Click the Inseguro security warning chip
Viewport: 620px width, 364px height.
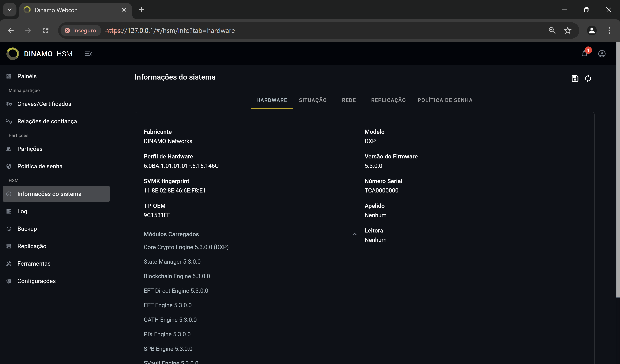click(80, 30)
